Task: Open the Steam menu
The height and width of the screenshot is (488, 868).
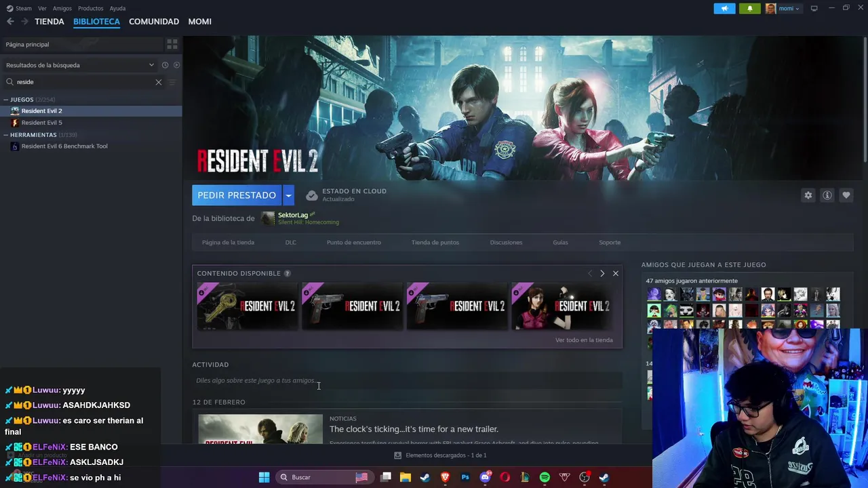Action: pyautogui.click(x=19, y=8)
